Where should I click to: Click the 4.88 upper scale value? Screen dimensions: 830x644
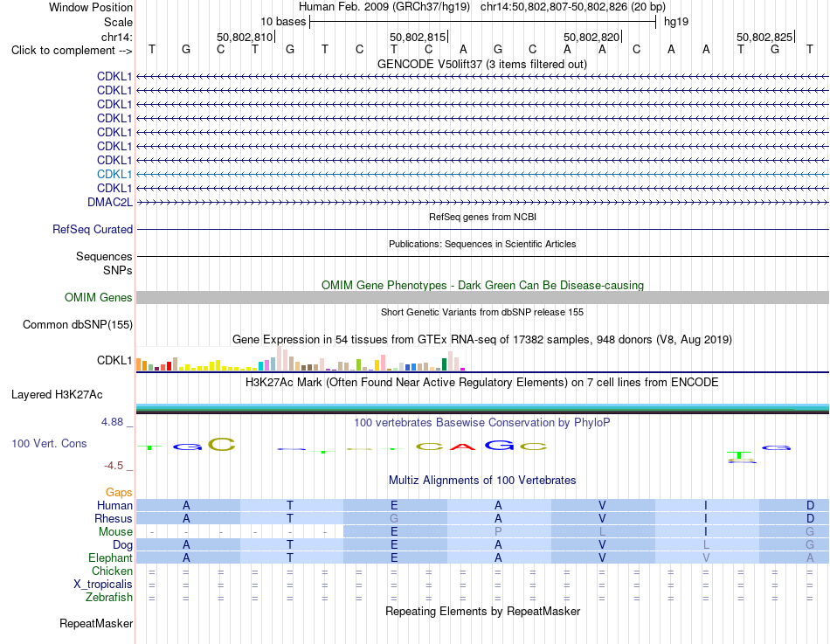112,422
